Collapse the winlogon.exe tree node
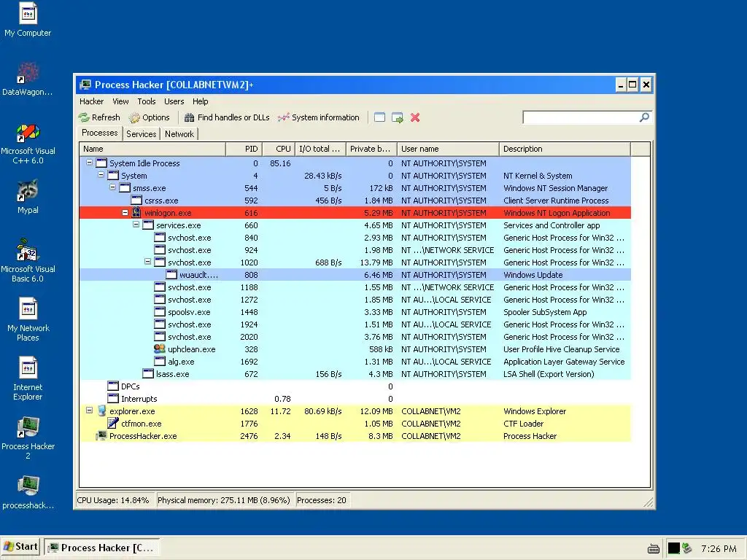Image resolution: width=747 pixels, height=560 pixels. 125,213
